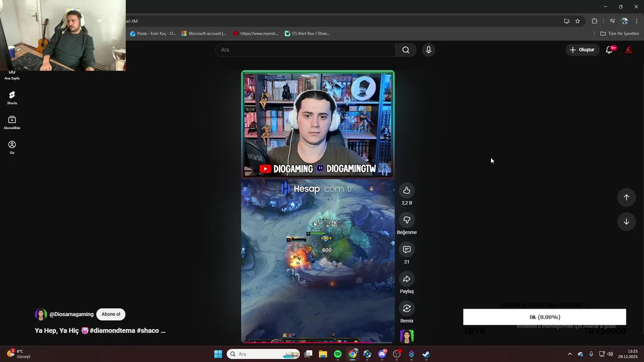Open the @Diosamagaming channel link
This screenshot has width=644, height=362.
coord(71,314)
